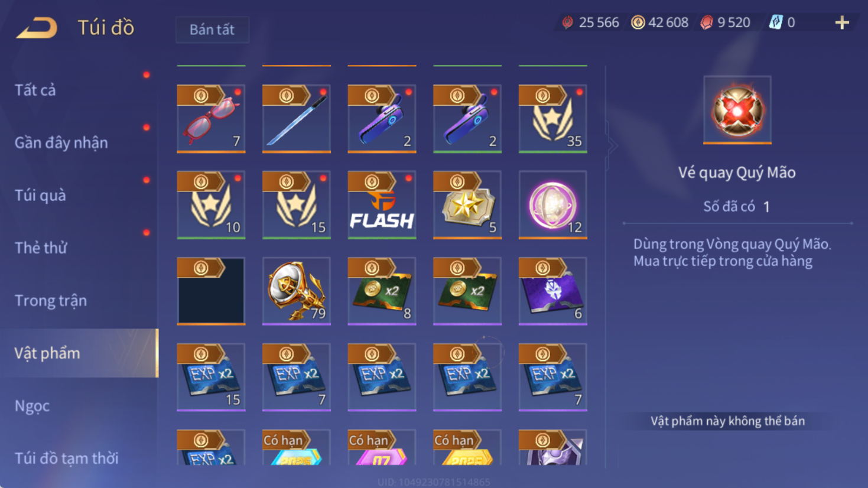
Task: Select the blue katana sword item
Action: pyautogui.click(x=297, y=119)
